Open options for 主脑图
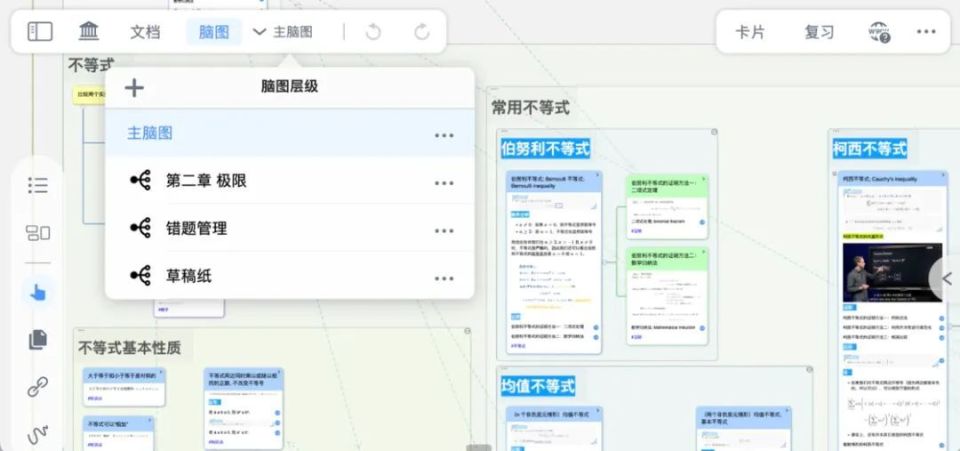Viewport: 960px width, 451px height. point(444,135)
